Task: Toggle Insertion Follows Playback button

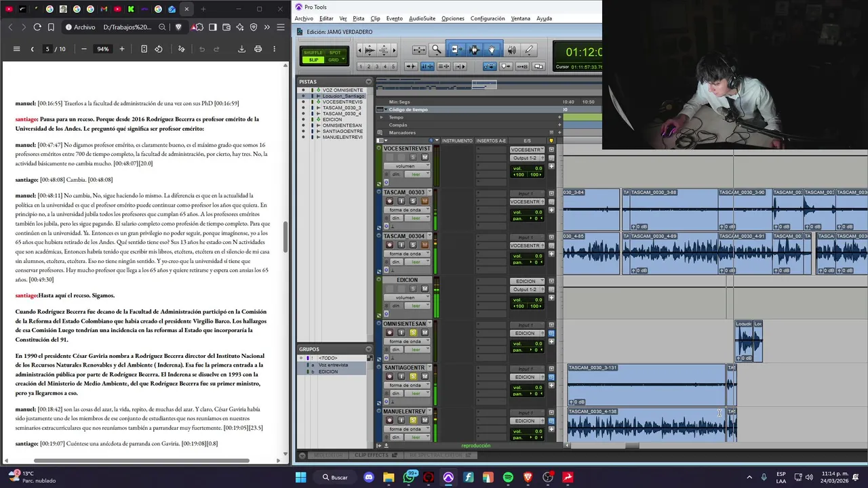Action: click(x=460, y=66)
